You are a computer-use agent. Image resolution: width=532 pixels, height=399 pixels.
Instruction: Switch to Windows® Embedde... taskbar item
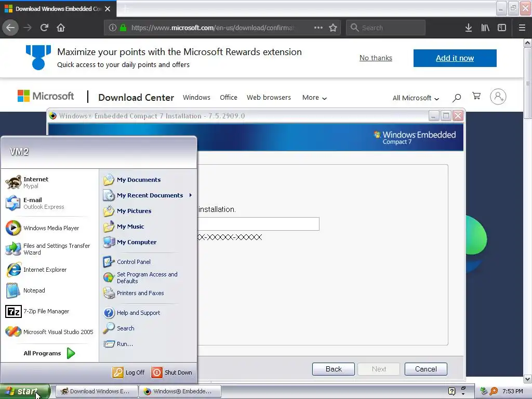pos(180,392)
